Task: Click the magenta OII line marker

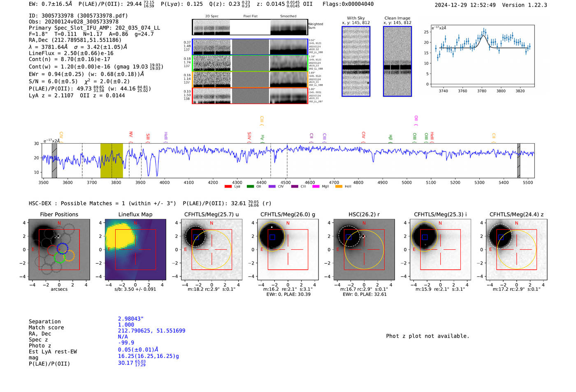Action: [416, 121]
